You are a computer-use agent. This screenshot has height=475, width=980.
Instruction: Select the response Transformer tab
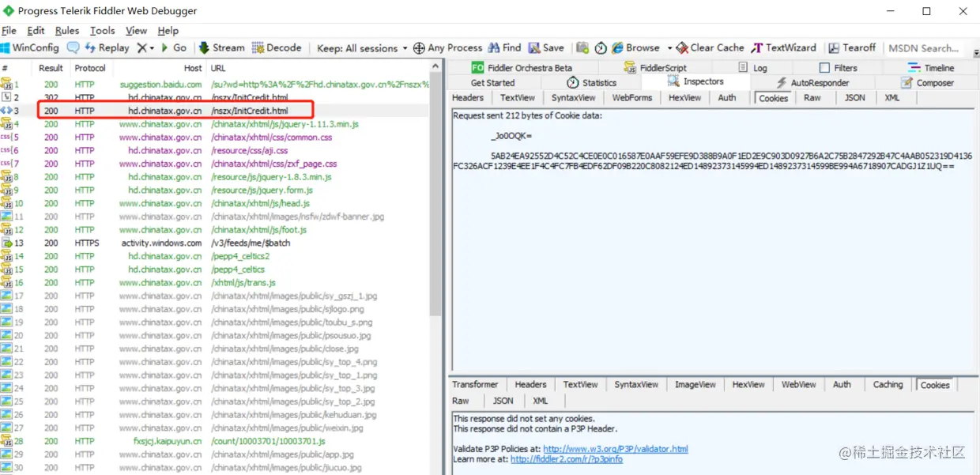click(x=475, y=385)
